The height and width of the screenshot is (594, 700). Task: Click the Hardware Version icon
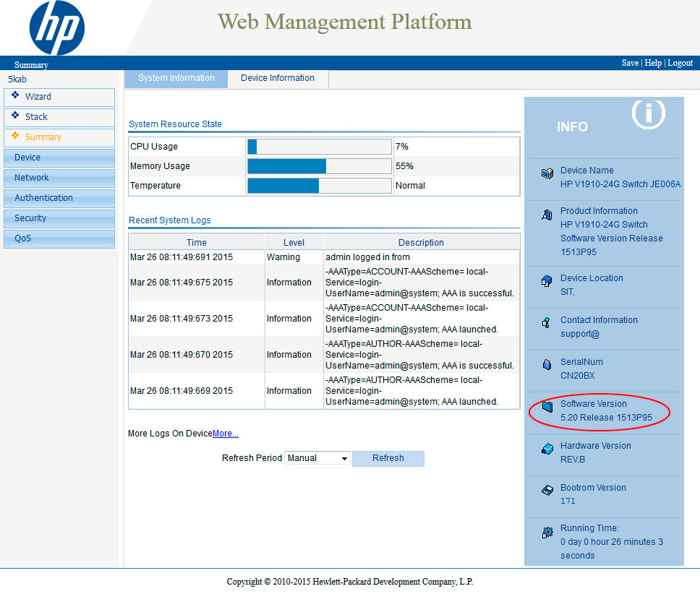[547, 449]
